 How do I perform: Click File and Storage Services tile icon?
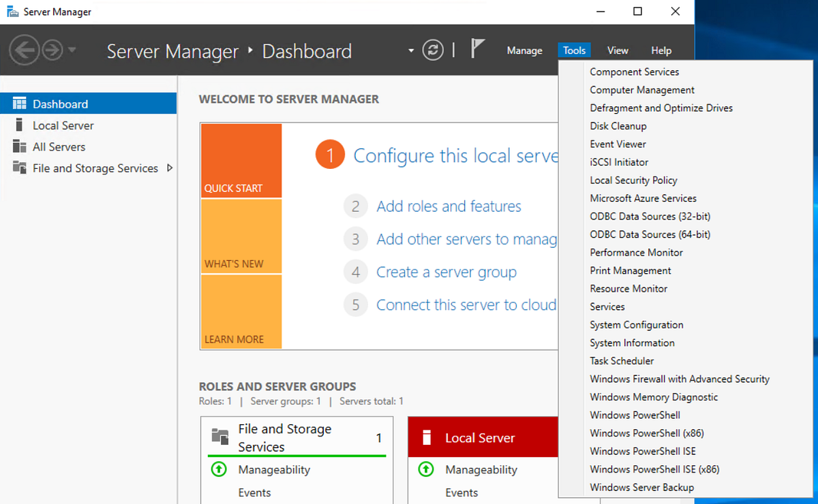219,436
